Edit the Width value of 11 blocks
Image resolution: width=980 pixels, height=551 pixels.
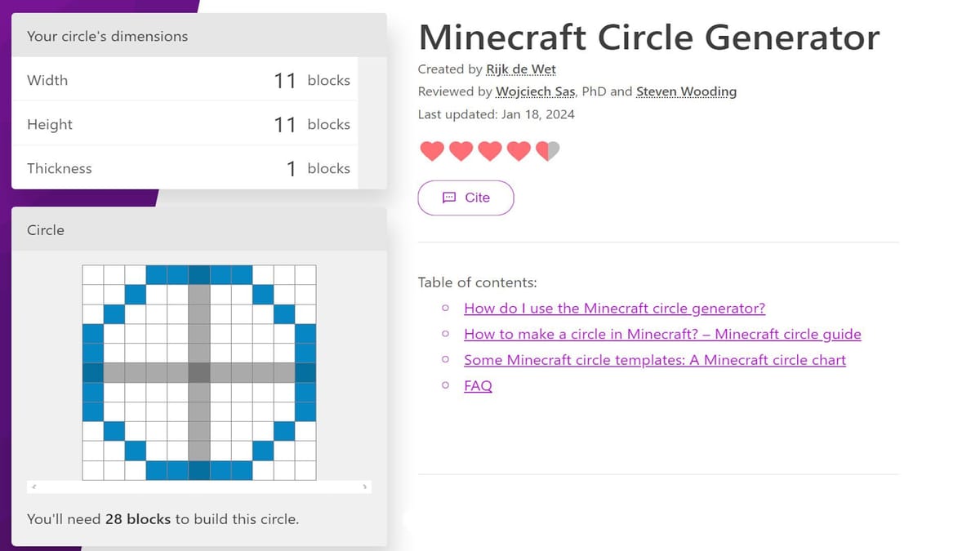285,80
